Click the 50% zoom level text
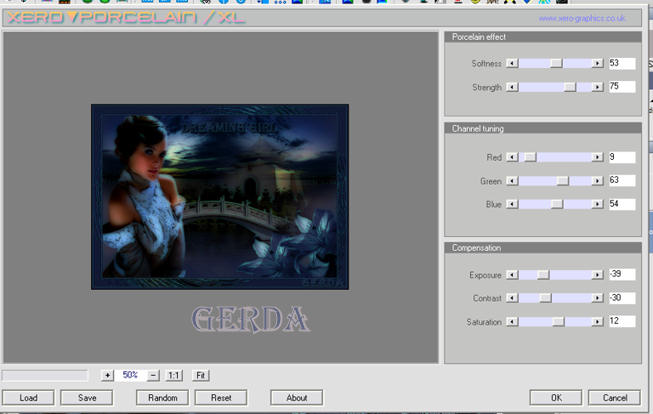This screenshot has height=414, width=653. [130, 375]
